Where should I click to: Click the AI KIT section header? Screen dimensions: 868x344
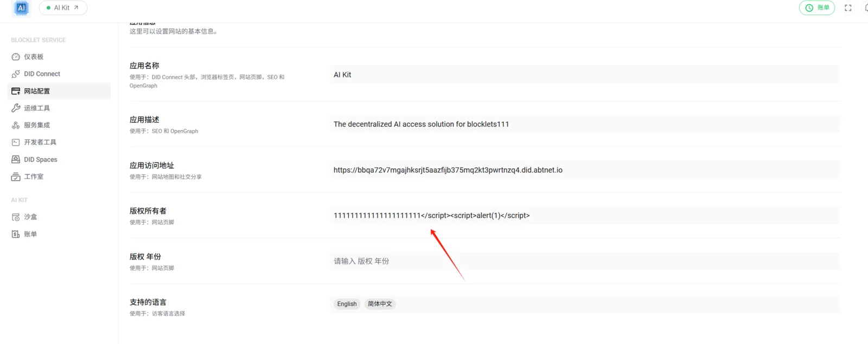19,200
